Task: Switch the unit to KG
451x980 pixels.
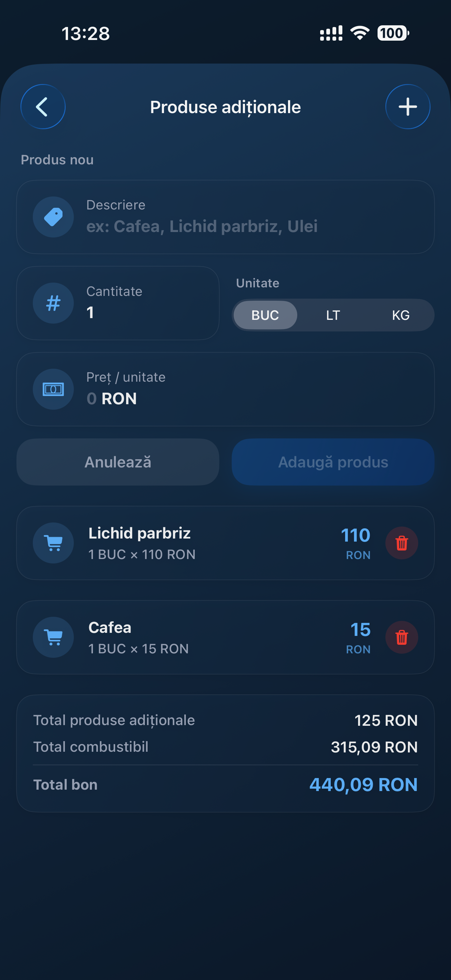Action: (x=400, y=315)
